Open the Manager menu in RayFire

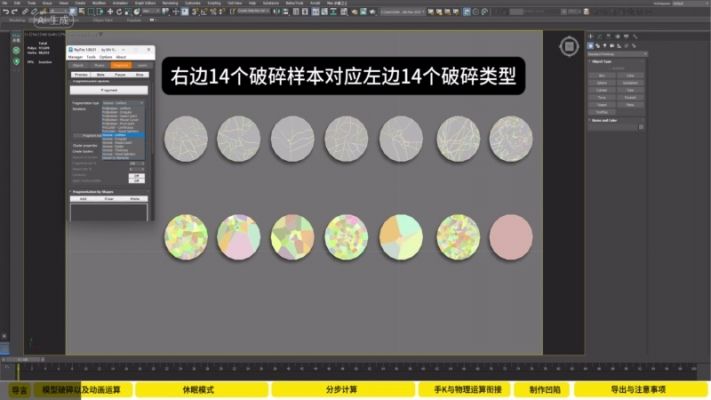click(x=75, y=57)
